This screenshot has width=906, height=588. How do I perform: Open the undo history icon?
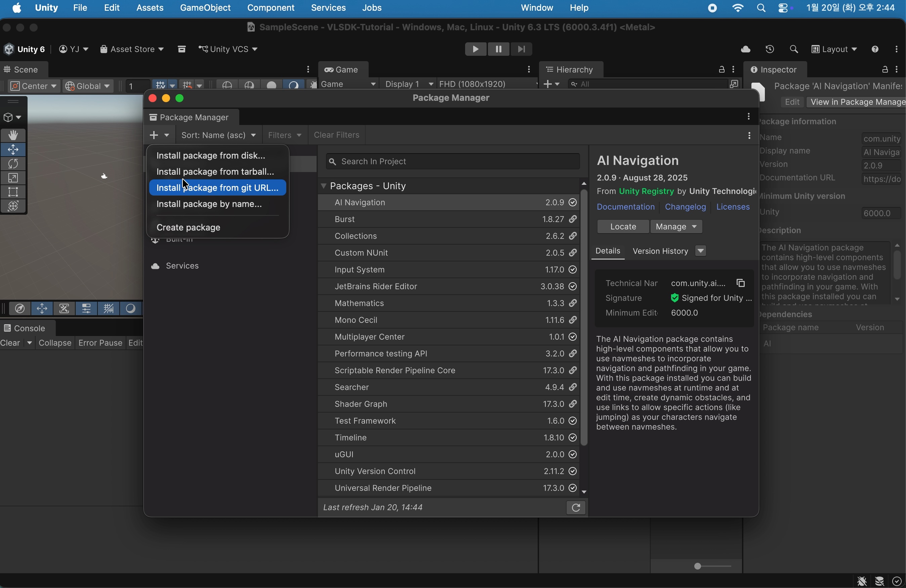tap(770, 49)
